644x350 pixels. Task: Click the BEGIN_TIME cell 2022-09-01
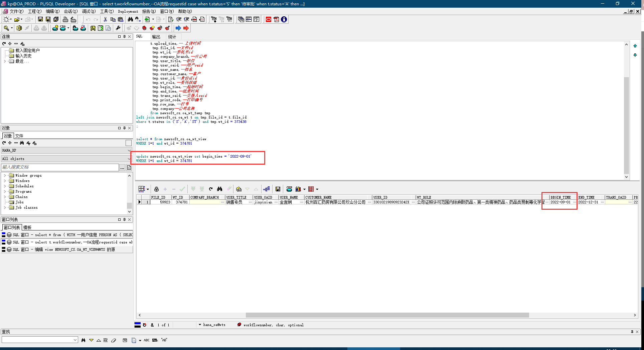561,202
